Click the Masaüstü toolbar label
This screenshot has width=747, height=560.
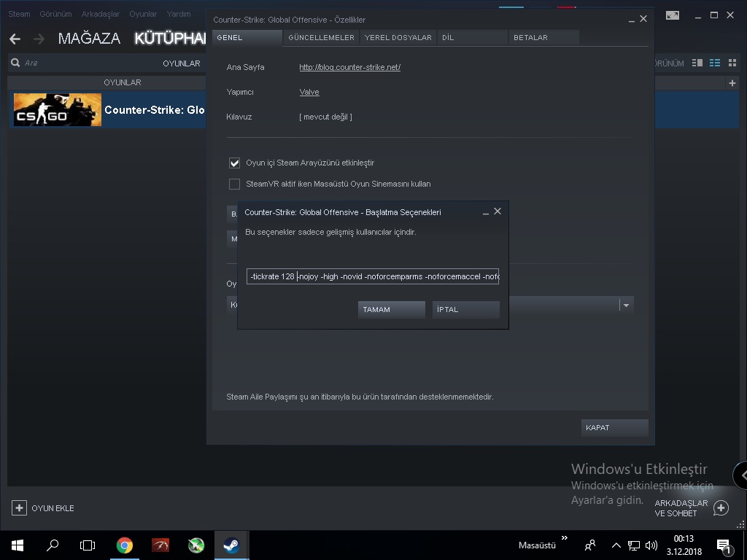coord(537,545)
